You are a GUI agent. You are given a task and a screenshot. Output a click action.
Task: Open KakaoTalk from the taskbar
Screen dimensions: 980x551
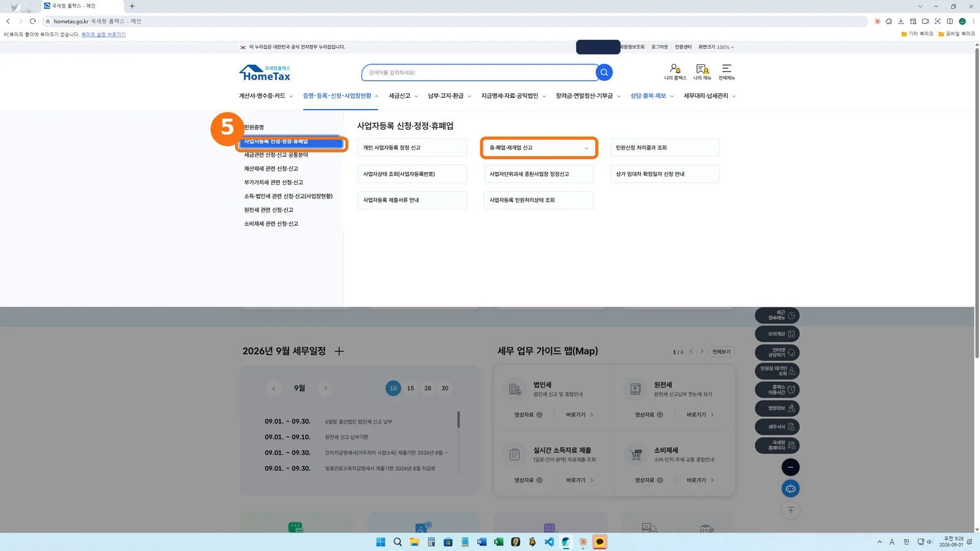tap(600, 542)
